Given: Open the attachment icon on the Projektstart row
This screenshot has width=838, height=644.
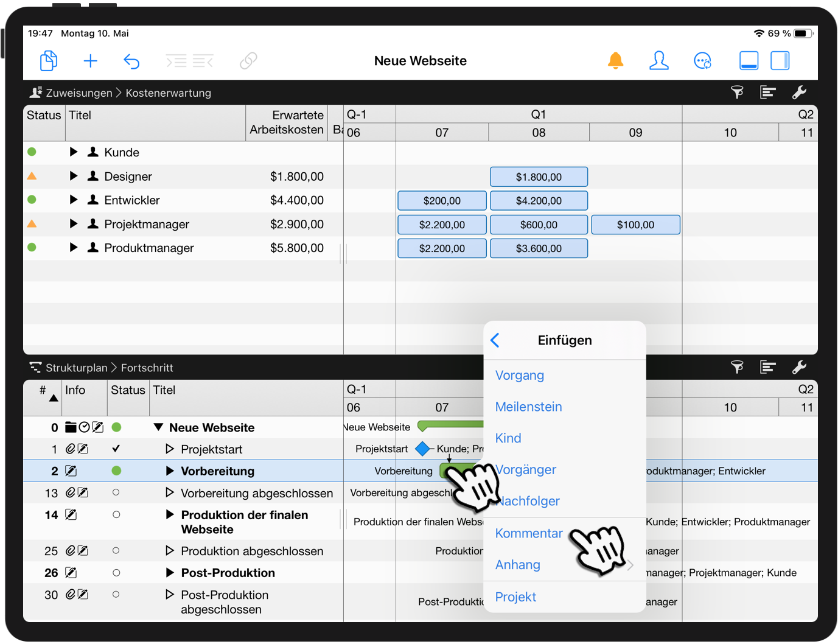Looking at the screenshot, I should click(x=69, y=449).
